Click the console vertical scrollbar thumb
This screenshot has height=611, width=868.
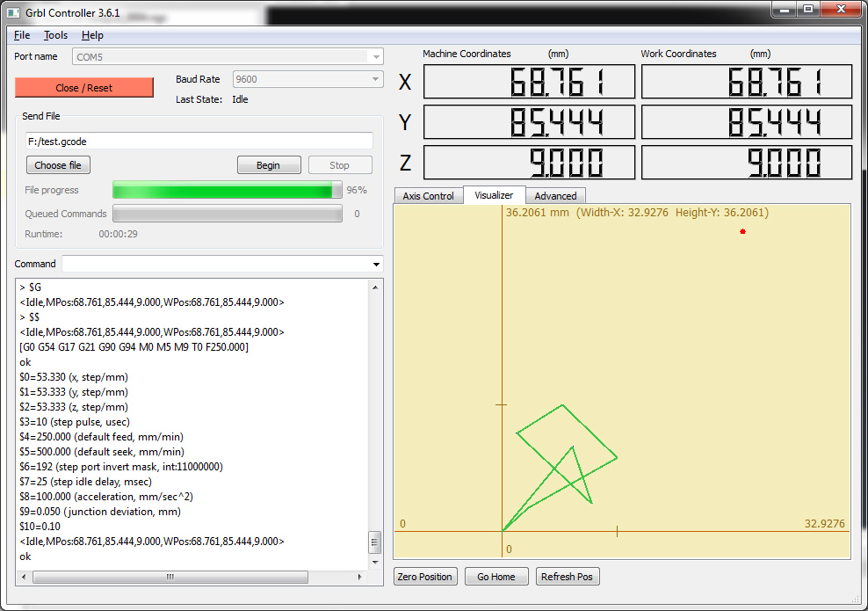point(375,542)
